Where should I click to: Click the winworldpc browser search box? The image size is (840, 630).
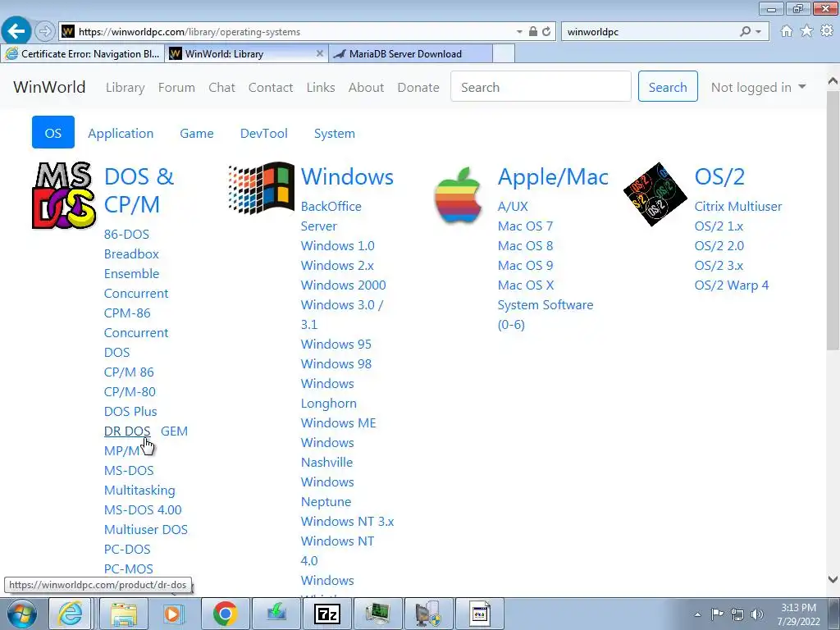point(650,32)
